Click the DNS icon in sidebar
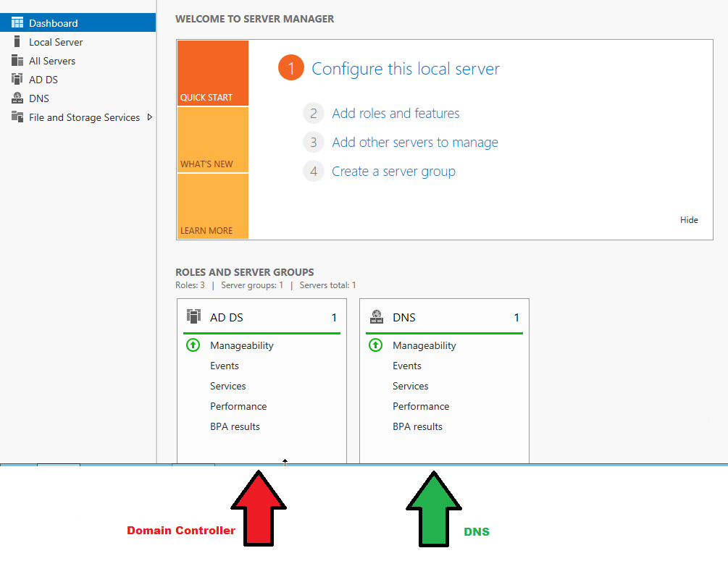728x569 pixels. 17,98
